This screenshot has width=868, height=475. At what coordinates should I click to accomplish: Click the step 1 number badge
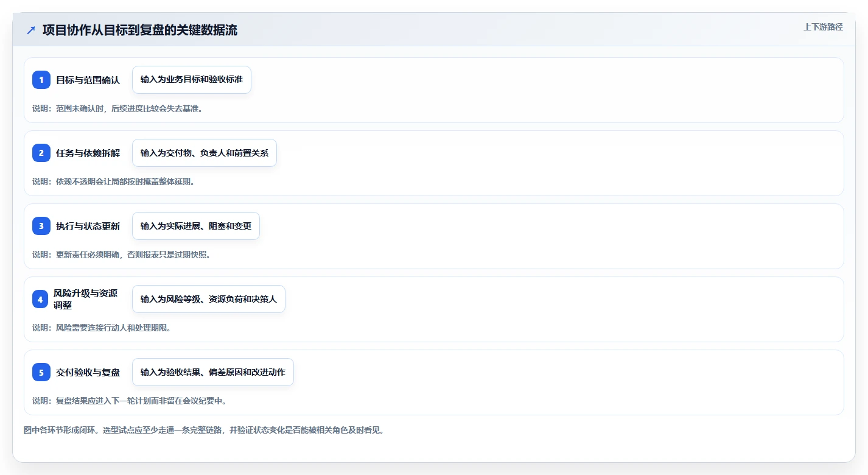pos(41,80)
